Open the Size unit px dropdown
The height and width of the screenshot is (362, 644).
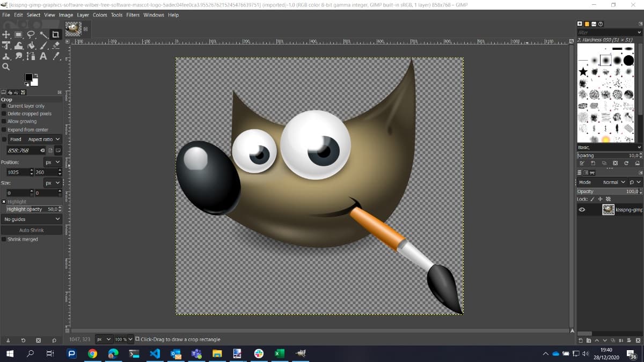pos(53,183)
